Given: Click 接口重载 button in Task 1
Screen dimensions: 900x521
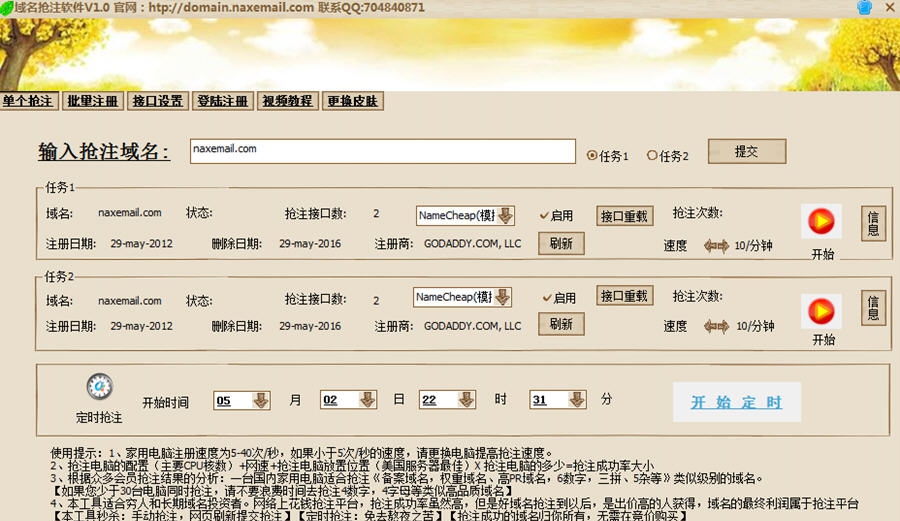Looking at the screenshot, I should click(624, 216).
